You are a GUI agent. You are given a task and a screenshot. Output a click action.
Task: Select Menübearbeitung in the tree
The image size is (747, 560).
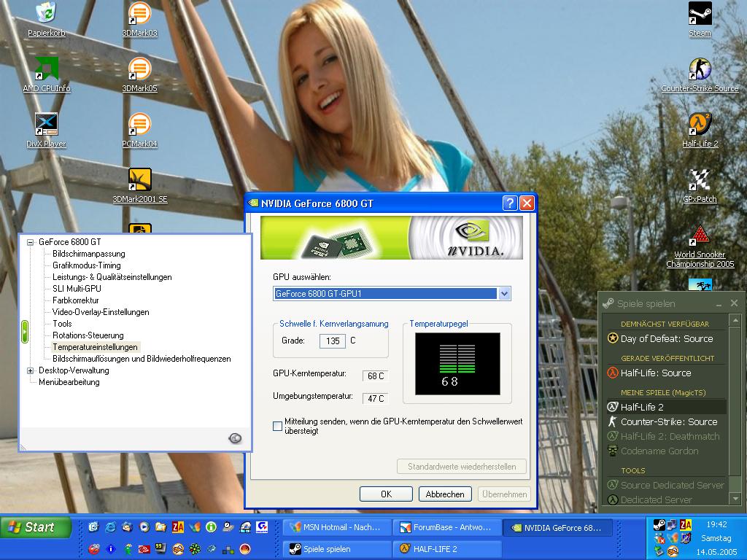69,382
